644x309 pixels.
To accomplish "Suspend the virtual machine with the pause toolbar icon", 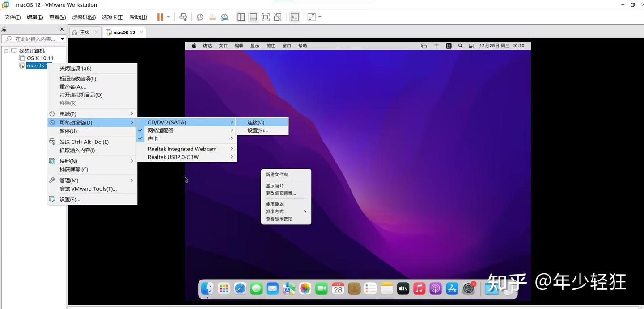I will pyautogui.click(x=160, y=17).
